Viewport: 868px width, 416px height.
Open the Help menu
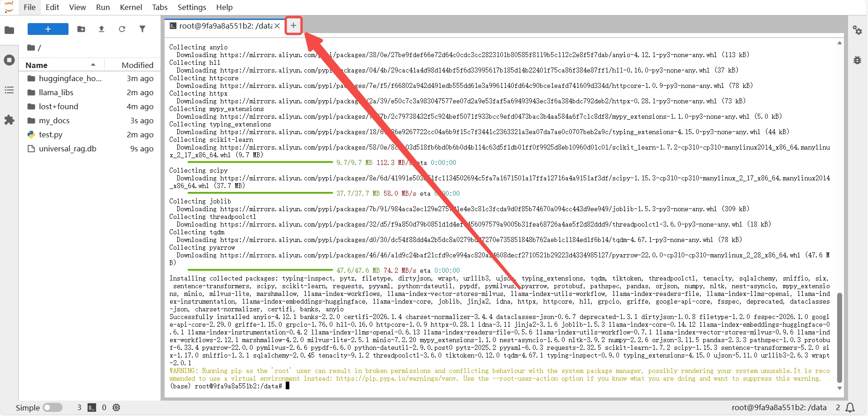point(224,7)
